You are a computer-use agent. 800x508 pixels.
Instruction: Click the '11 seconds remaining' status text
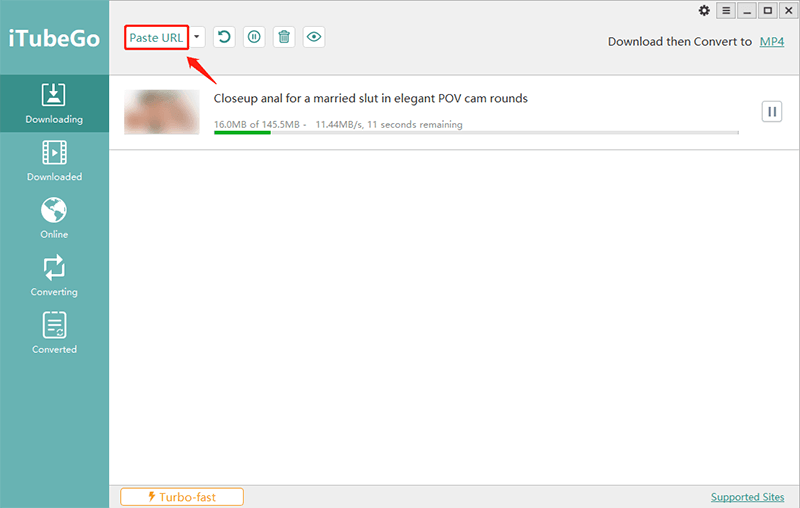[x=415, y=124]
